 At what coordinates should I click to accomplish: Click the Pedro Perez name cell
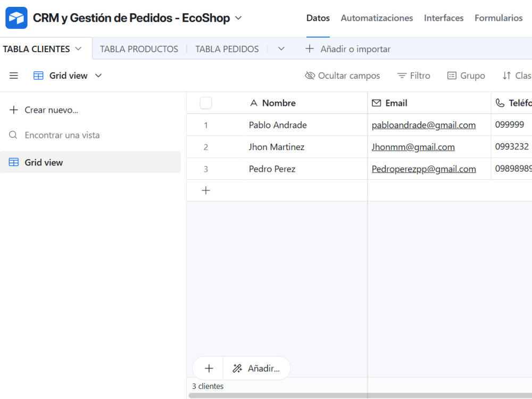coord(272,169)
